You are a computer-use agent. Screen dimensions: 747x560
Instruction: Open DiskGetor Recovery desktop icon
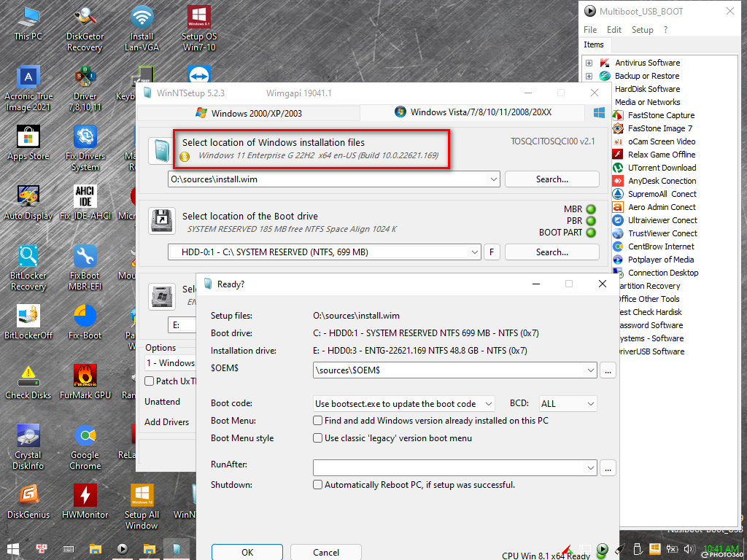(x=85, y=28)
